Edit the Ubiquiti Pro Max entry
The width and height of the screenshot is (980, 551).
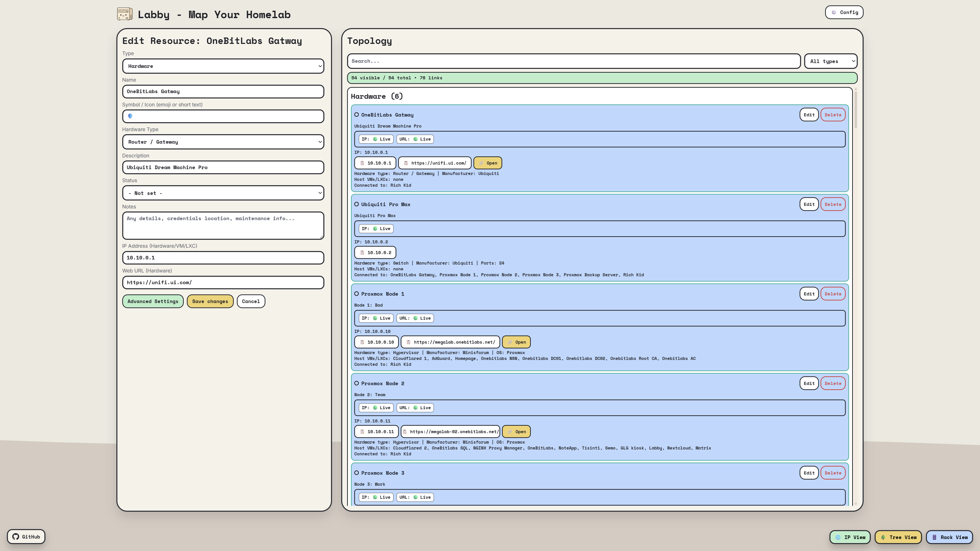coord(809,204)
